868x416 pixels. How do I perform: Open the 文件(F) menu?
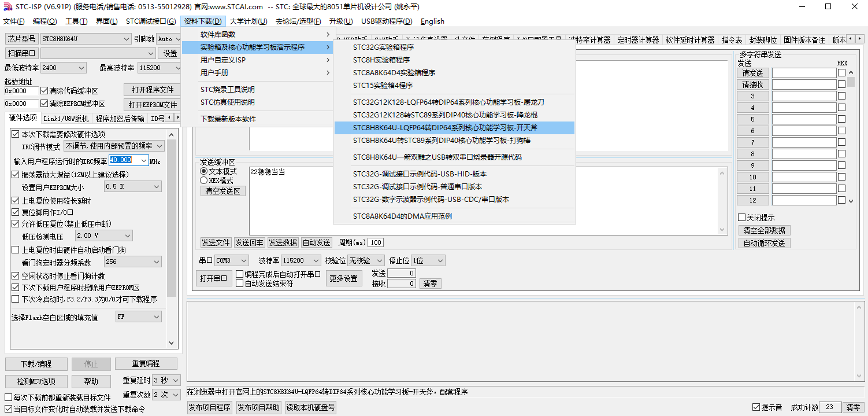click(x=14, y=21)
